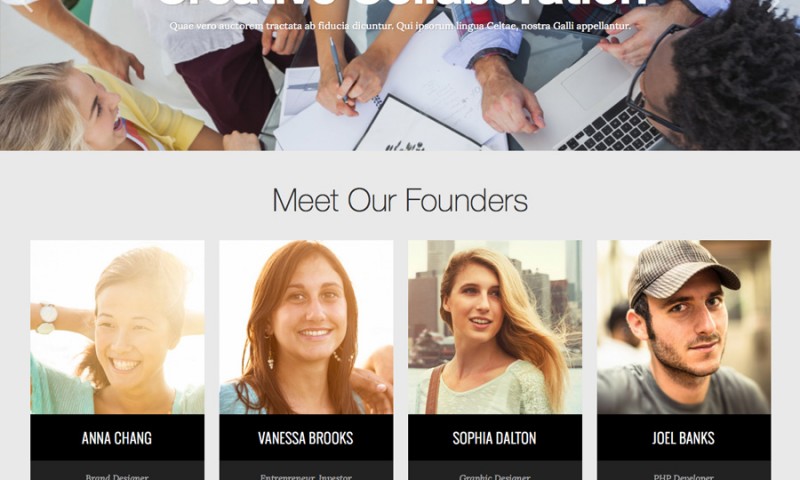Screen dimensions: 800x480
Task: Click the pen writing on the notebook in hero photo
Action: (x=338, y=69)
